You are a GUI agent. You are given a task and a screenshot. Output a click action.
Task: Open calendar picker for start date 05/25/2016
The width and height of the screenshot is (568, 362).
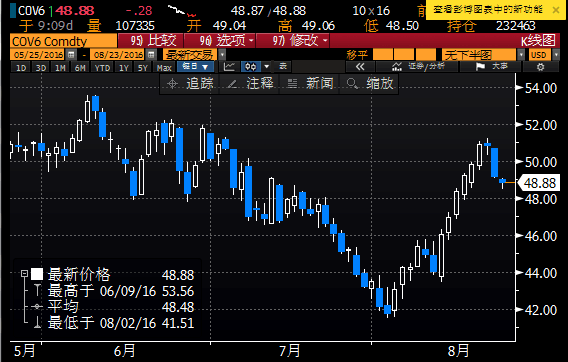71,55
